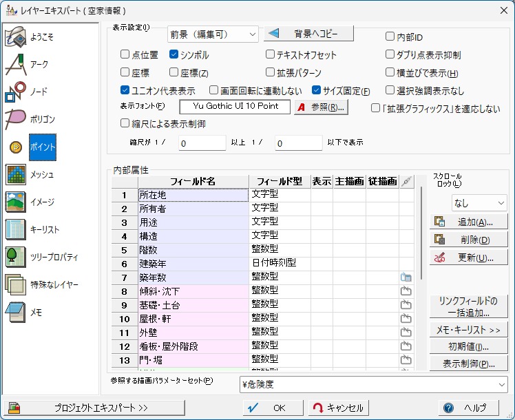This screenshot has width=515, height=420.
Task: Click the blue arrow on 背景へコピー
Action: (x=273, y=33)
